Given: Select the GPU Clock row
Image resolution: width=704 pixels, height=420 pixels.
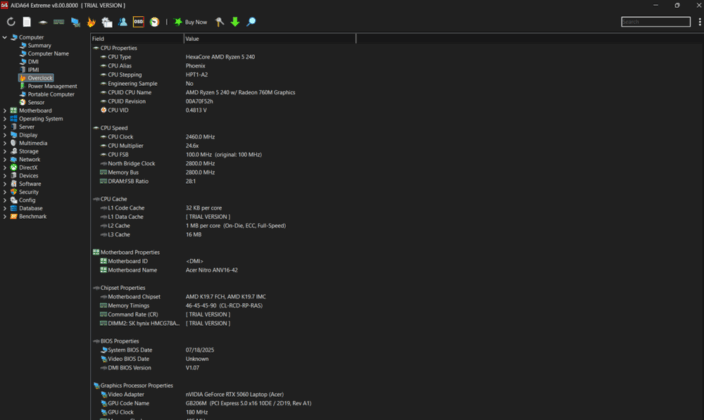Looking at the screenshot, I should pos(224,412).
